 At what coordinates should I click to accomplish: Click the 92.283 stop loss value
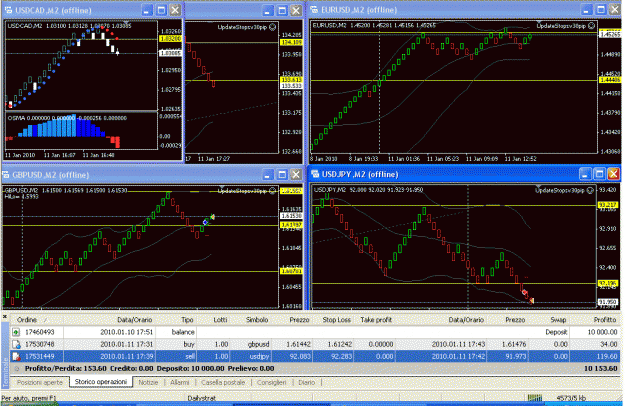click(342, 356)
